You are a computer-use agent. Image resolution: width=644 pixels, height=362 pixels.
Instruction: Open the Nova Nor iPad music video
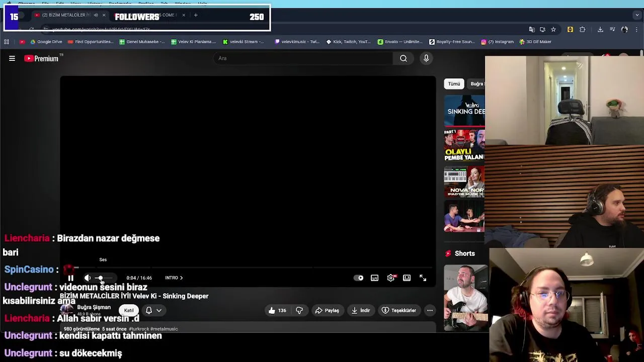point(464,182)
